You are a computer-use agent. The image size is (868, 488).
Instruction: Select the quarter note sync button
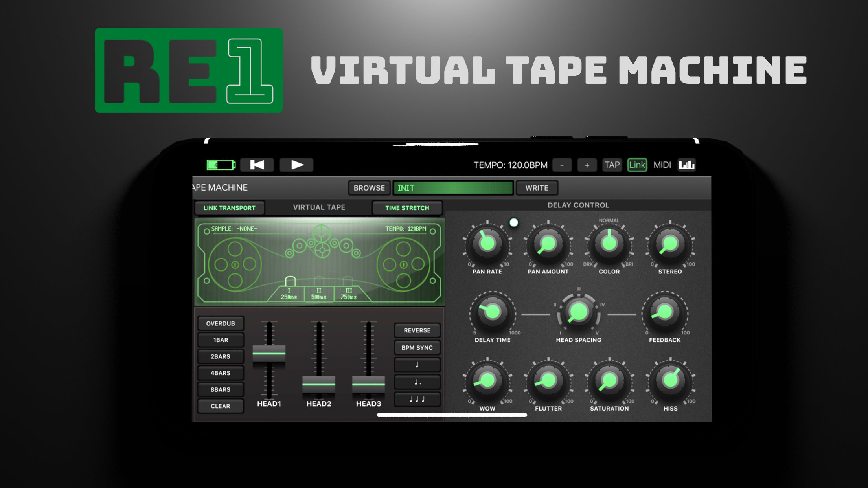(417, 365)
